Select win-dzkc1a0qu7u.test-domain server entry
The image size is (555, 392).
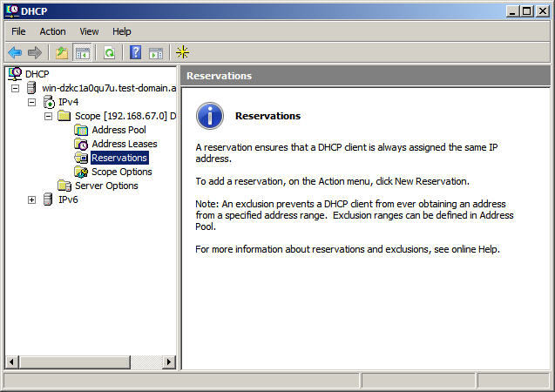[109, 88]
